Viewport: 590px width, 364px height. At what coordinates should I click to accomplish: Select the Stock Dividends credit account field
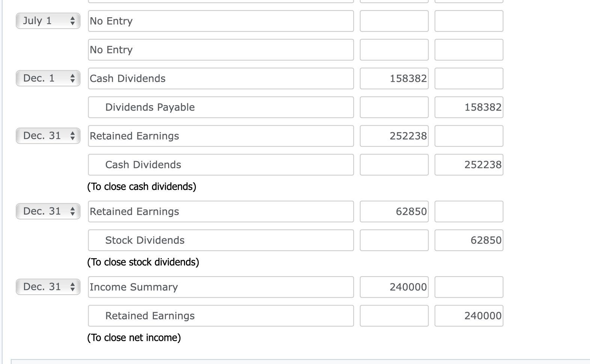[221, 240]
